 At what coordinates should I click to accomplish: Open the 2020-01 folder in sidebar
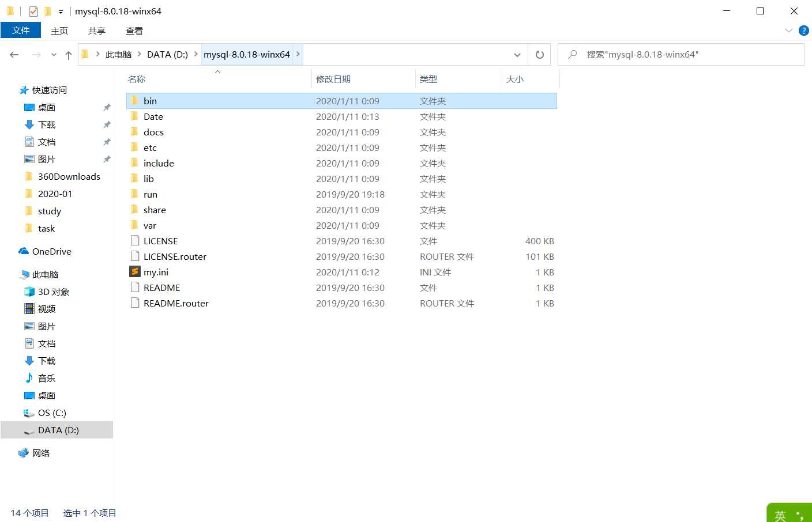(55, 194)
